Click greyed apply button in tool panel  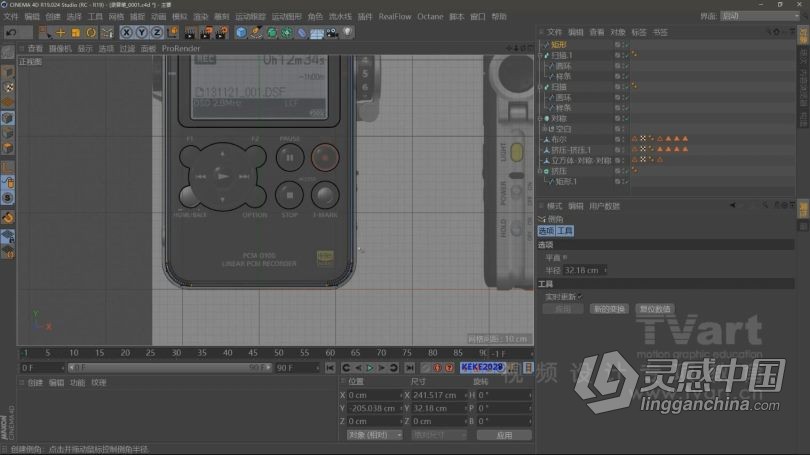(x=563, y=309)
